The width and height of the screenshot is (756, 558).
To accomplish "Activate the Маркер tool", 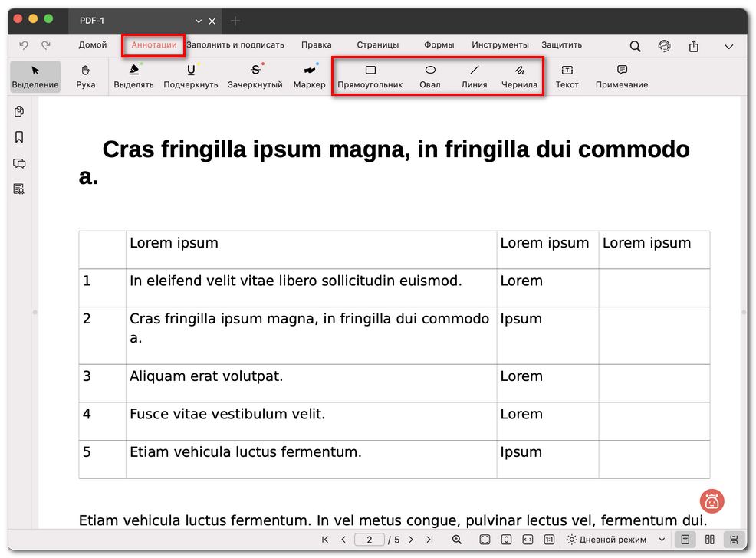I will tap(309, 76).
